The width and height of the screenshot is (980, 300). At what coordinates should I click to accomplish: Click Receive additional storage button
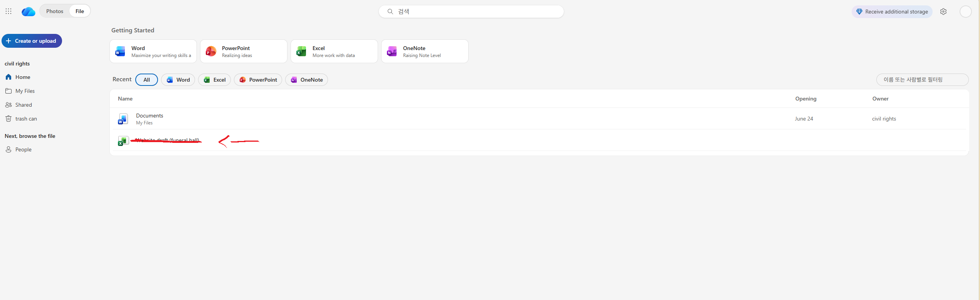pos(892,12)
